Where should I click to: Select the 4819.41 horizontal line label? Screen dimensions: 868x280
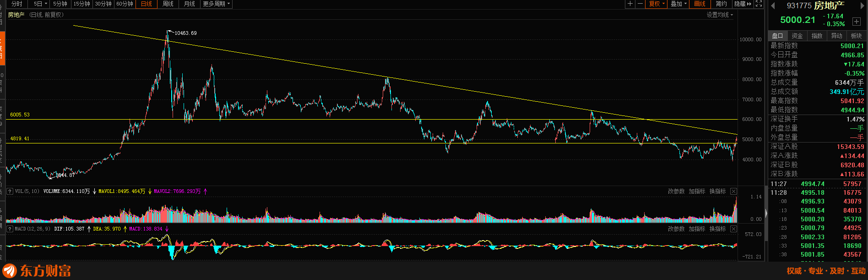click(20, 138)
